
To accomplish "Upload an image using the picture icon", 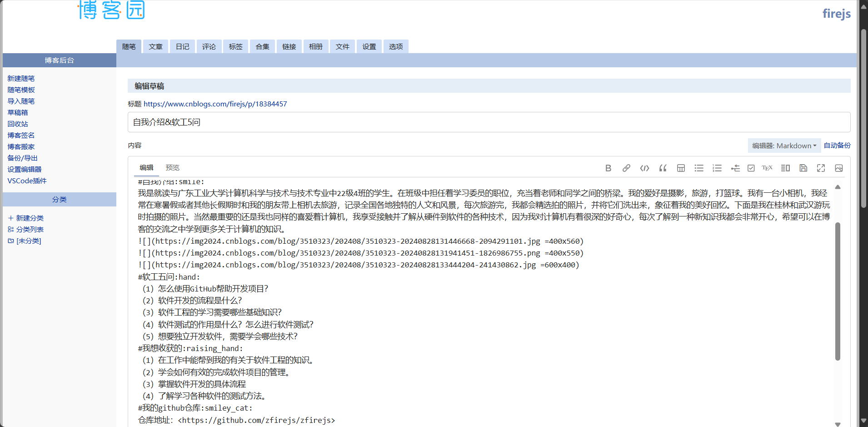I will click(839, 168).
